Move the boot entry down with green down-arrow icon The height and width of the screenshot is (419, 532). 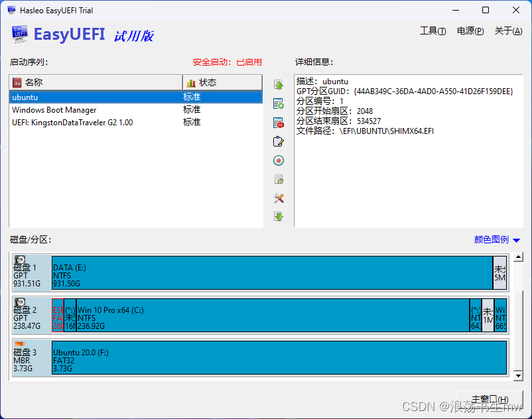coord(279,217)
